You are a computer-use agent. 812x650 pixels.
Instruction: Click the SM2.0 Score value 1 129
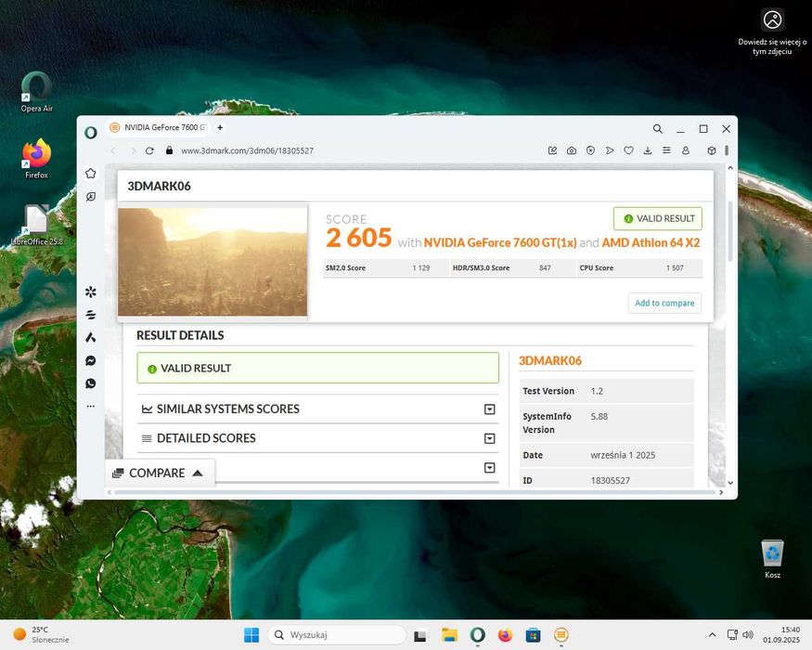pos(421,268)
